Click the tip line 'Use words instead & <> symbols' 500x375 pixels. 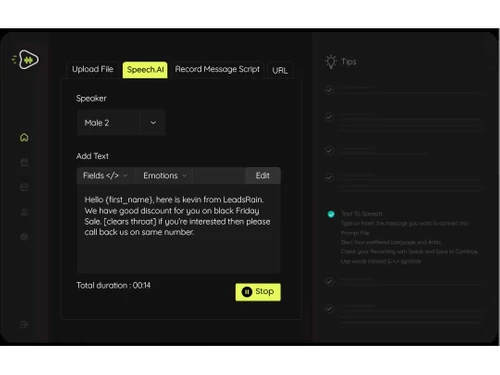pyautogui.click(x=381, y=261)
